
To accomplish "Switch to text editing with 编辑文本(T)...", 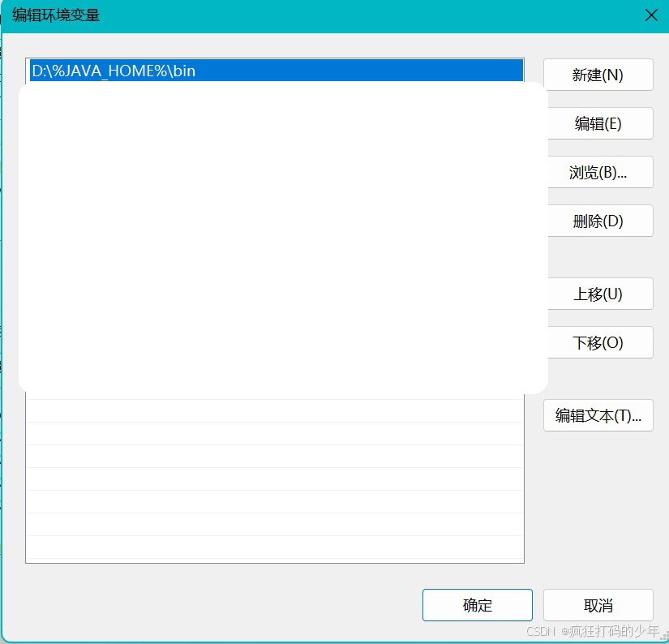I will [598, 415].
